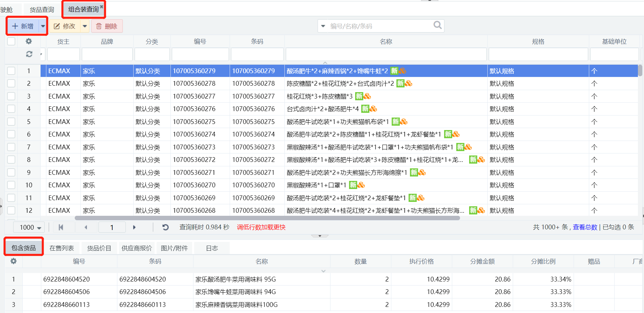Click the 编号 column filter input
The width and height of the screenshot is (644, 313).
pos(200,54)
